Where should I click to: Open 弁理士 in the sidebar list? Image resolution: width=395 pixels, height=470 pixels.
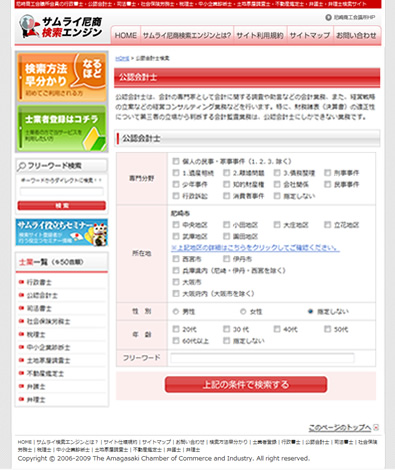point(36,399)
